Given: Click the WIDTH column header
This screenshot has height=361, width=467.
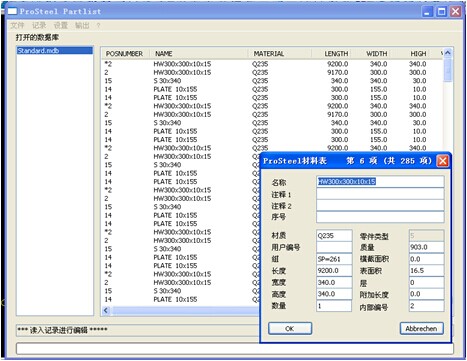Looking at the screenshot, I should pyautogui.click(x=370, y=54).
